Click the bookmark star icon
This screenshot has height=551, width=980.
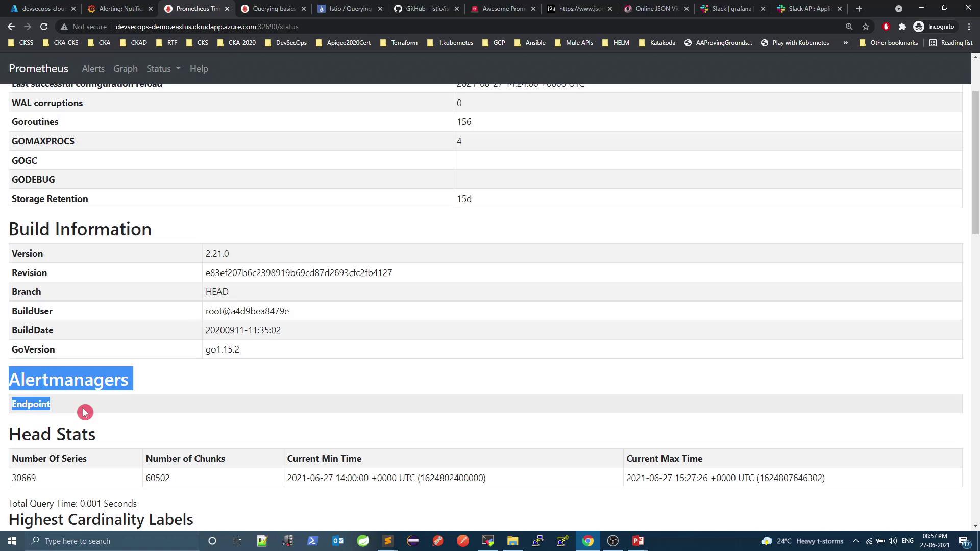coord(866,27)
